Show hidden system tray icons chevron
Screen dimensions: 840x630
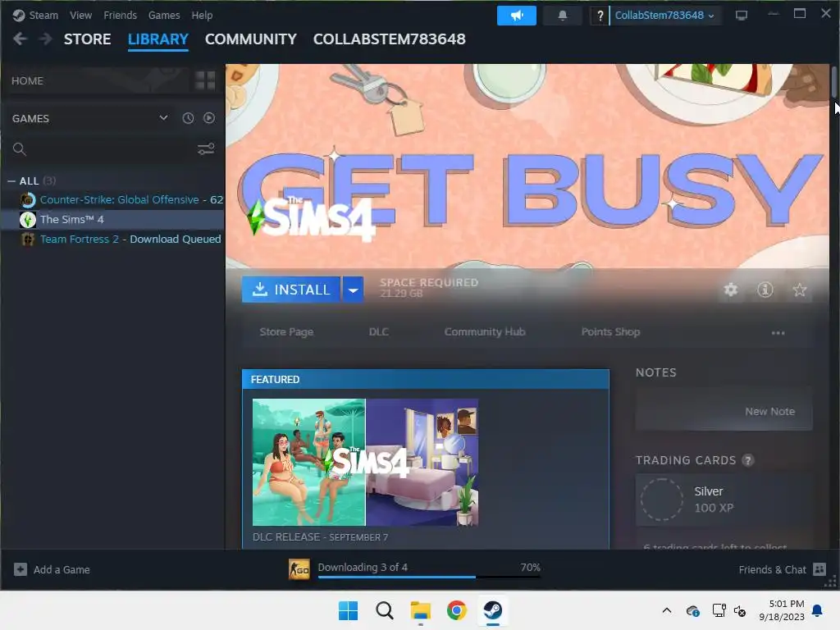666,610
